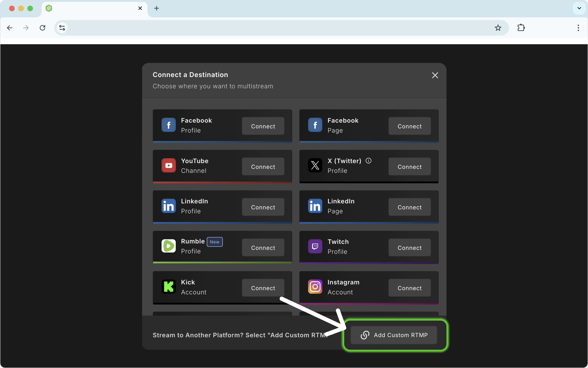The image size is (588, 368).
Task: Click the Add Custom RTMP button
Action: coord(394,335)
